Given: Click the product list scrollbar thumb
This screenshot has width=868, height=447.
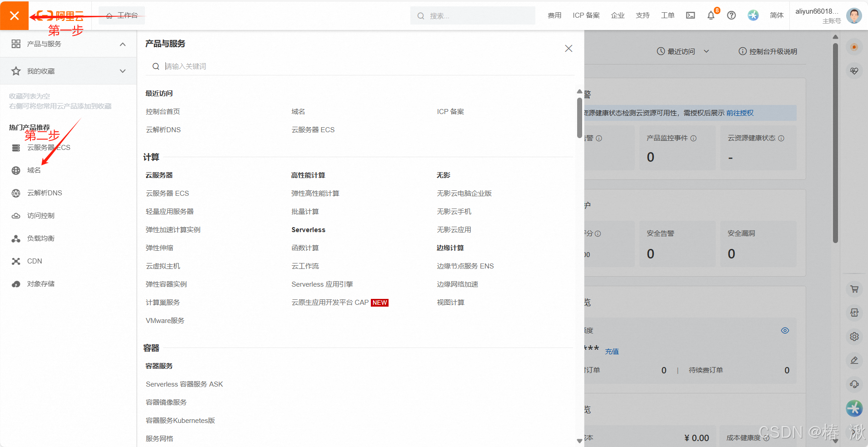Looking at the screenshot, I should [x=579, y=118].
